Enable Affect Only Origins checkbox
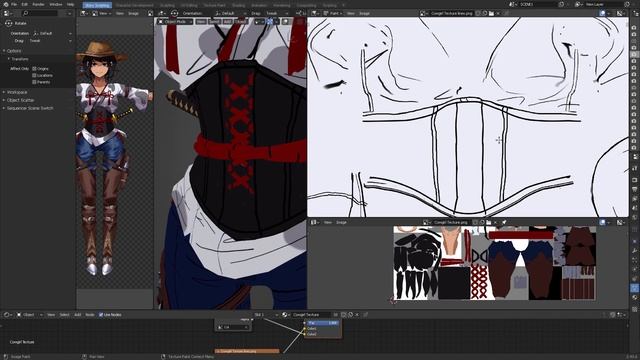 [x=34, y=69]
